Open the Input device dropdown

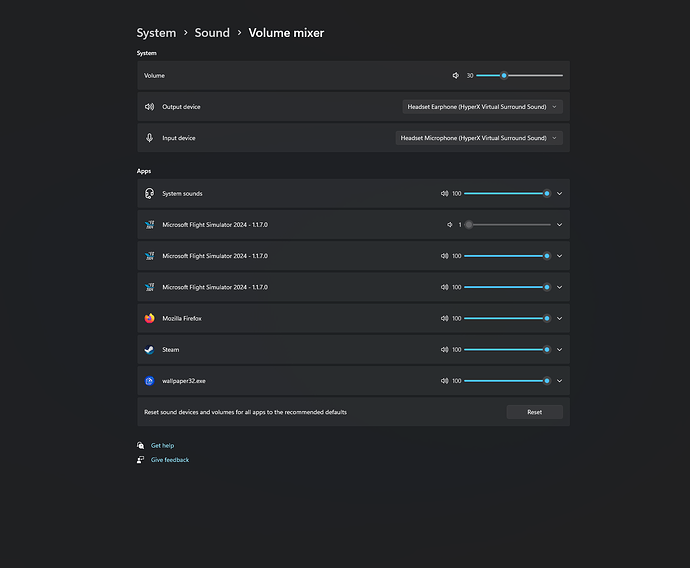[479, 138]
